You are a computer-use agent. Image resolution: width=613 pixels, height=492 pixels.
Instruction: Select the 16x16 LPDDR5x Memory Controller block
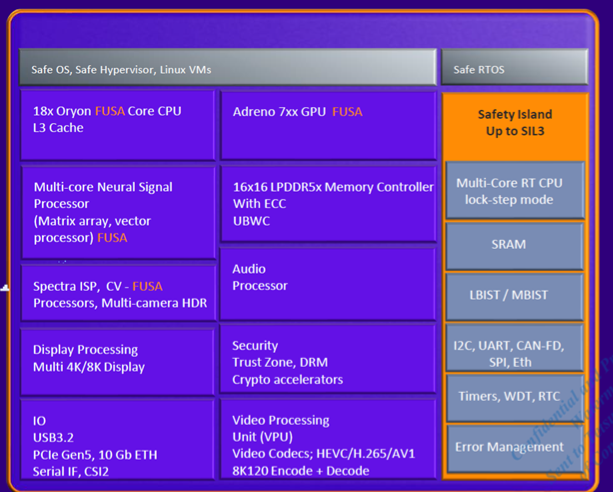pyautogui.click(x=328, y=204)
